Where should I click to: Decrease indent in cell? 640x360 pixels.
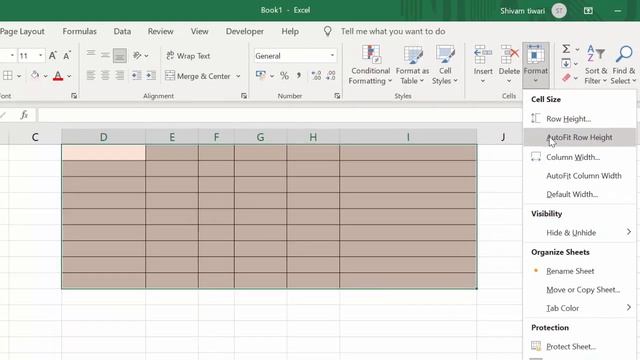tap(136, 76)
